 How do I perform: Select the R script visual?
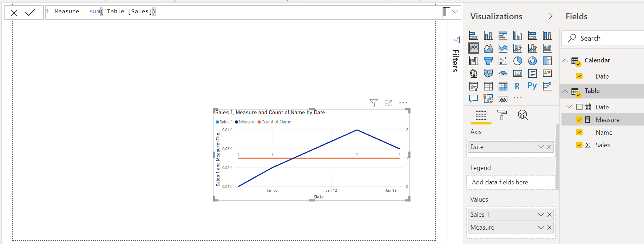click(517, 86)
